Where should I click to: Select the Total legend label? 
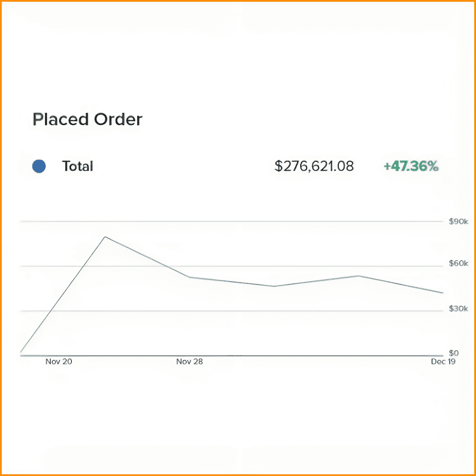click(x=77, y=166)
